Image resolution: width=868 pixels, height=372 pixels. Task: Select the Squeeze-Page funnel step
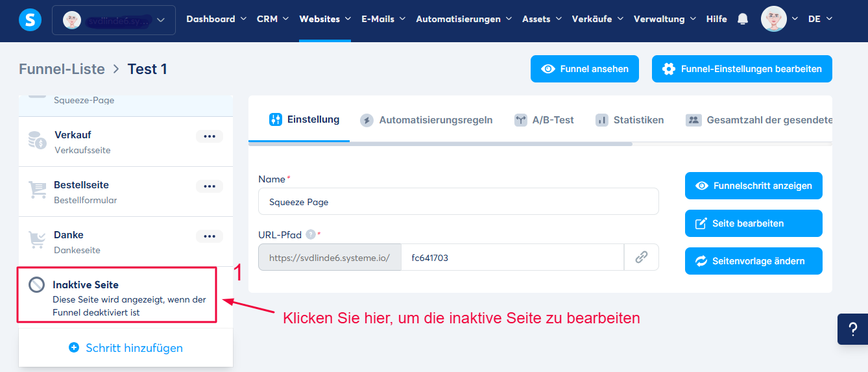[x=125, y=105]
